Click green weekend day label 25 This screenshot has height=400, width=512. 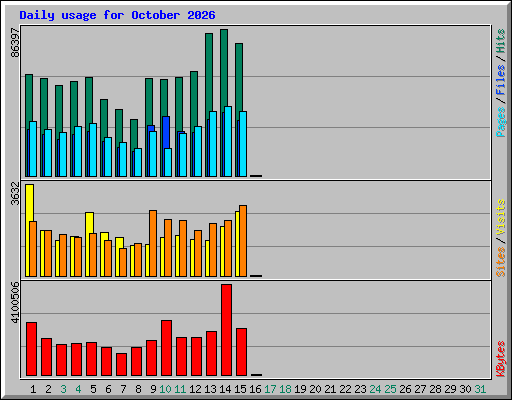pos(391,389)
